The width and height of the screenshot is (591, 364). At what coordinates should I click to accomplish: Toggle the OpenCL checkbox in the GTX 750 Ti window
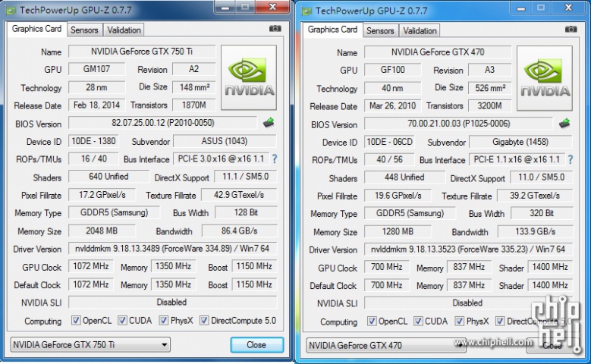(76, 321)
